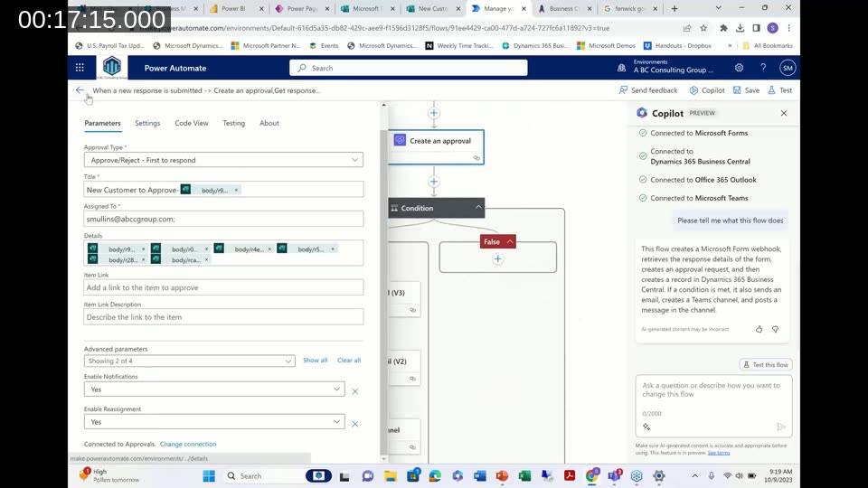The image size is (868, 488).
Task: Remove body/rca token from Details
Action: point(206,259)
